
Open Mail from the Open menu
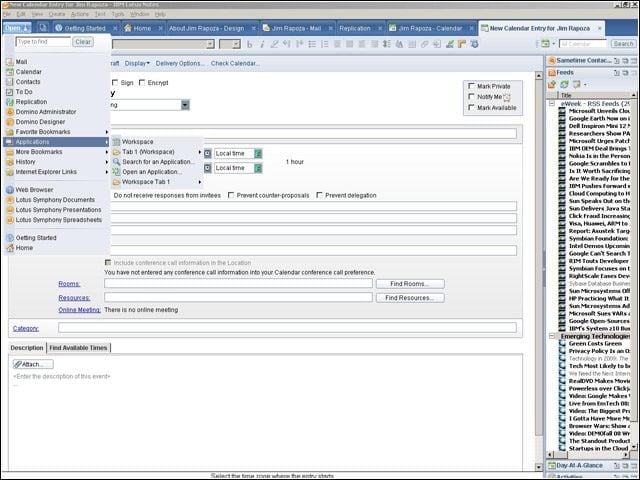(x=21, y=62)
